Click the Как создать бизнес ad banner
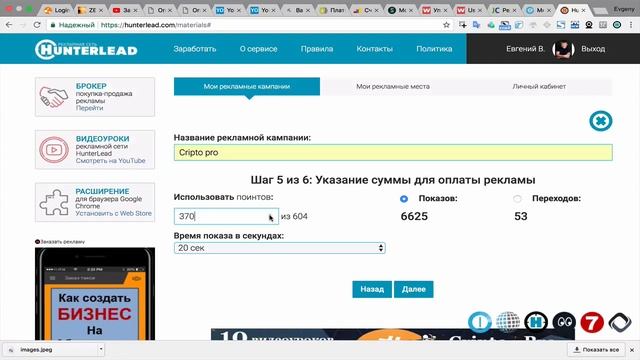Image resolution: width=640 pixels, height=360 pixels. pyautogui.click(x=95, y=294)
